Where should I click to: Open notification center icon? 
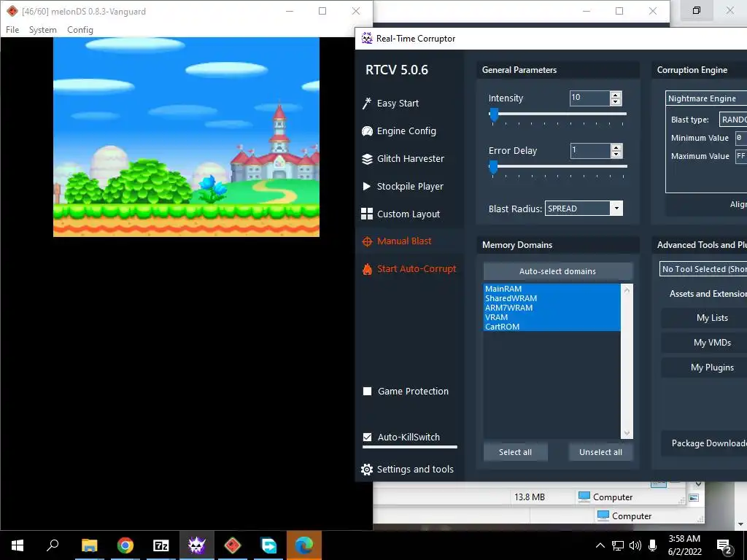click(724, 545)
